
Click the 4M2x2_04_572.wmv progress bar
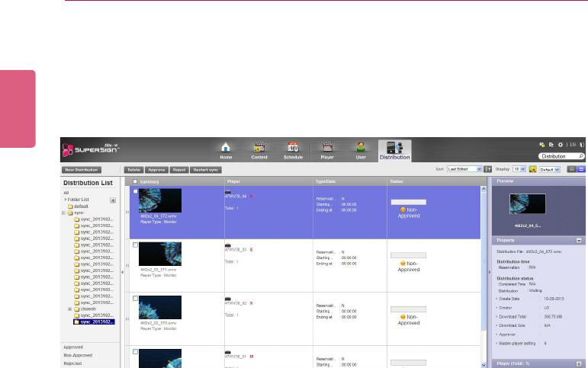[x=408, y=202]
